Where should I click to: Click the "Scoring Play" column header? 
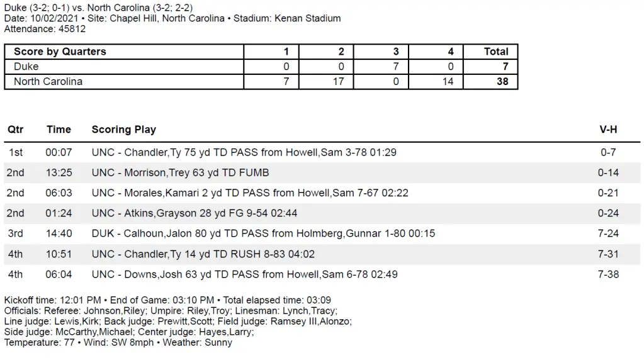[x=124, y=130]
